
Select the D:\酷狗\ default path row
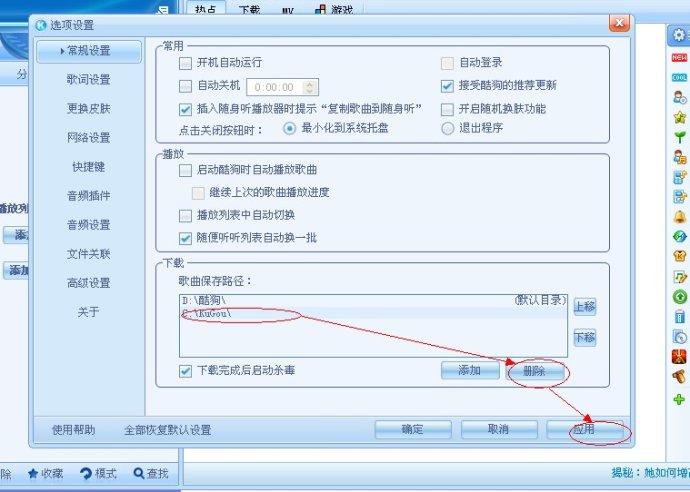click(373, 301)
